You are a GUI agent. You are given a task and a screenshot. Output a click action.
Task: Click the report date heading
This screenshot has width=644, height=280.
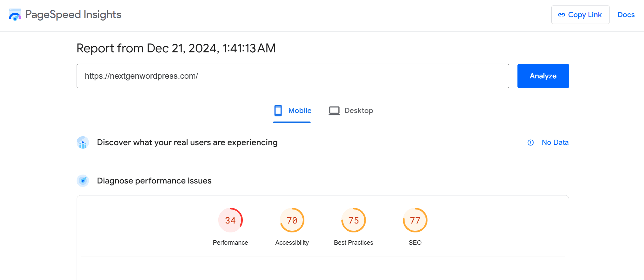tap(176, 48)
